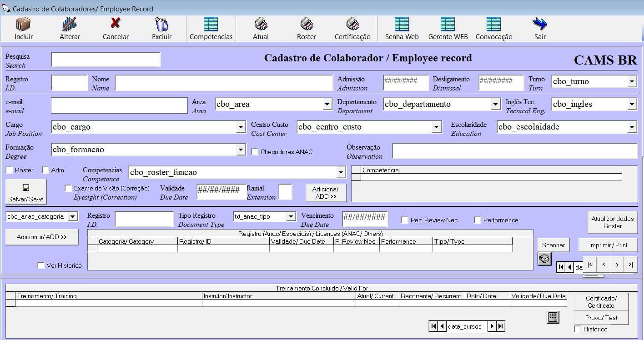Open the Competencias grid icon
Viewport: 644px width, 340px height.
(211, 24)
